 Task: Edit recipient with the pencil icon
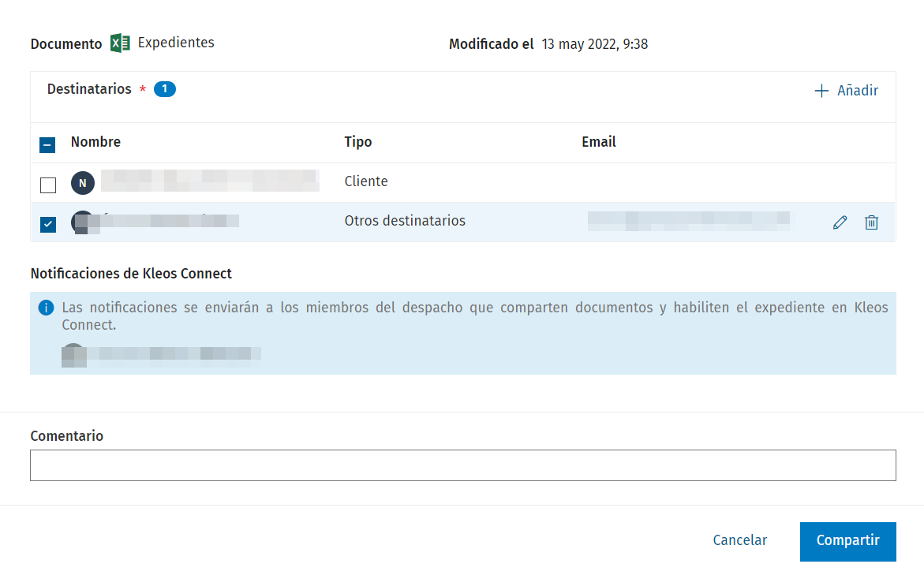[x=840, y=222]
